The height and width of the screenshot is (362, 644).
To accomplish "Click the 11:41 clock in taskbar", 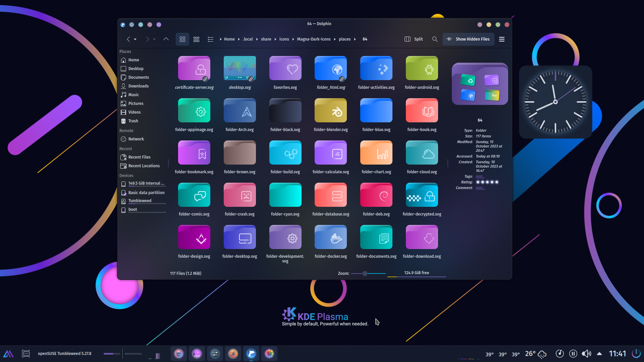I will 618,354.
